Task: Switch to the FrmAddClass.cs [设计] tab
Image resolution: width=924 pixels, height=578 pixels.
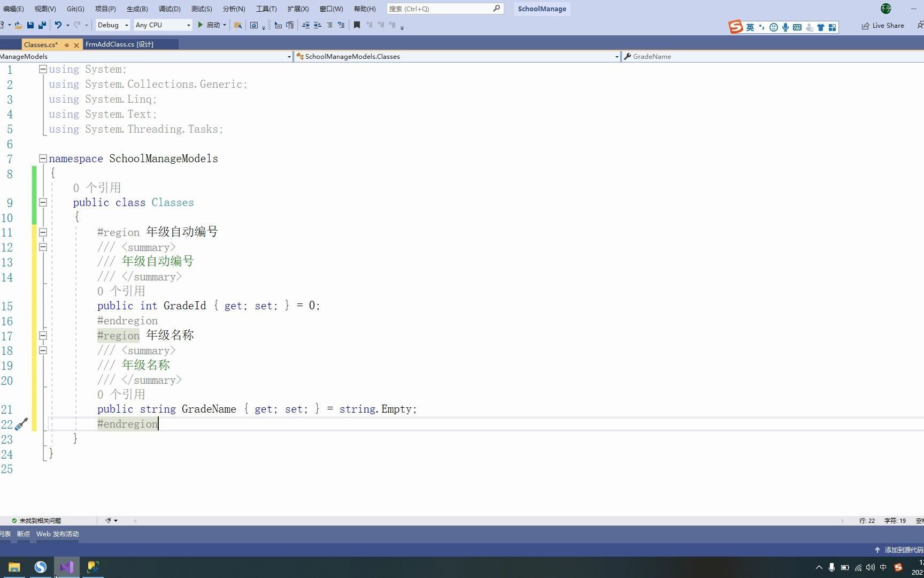Action: coord(119,44)
